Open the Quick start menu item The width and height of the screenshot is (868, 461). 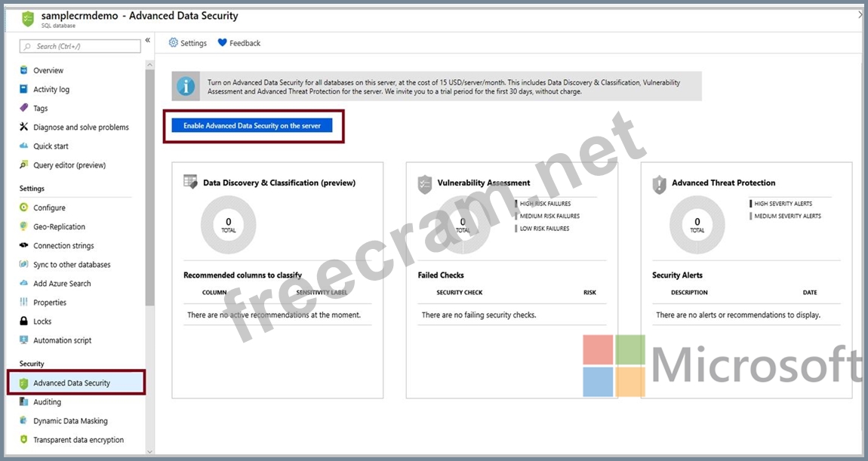click(51, 146)
